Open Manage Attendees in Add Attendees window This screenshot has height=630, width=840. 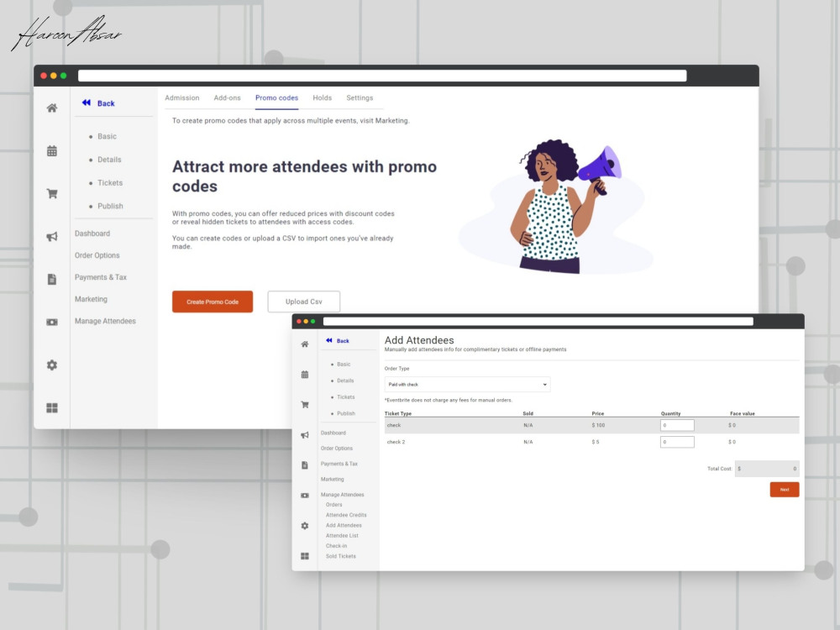(x=343, y=495)
